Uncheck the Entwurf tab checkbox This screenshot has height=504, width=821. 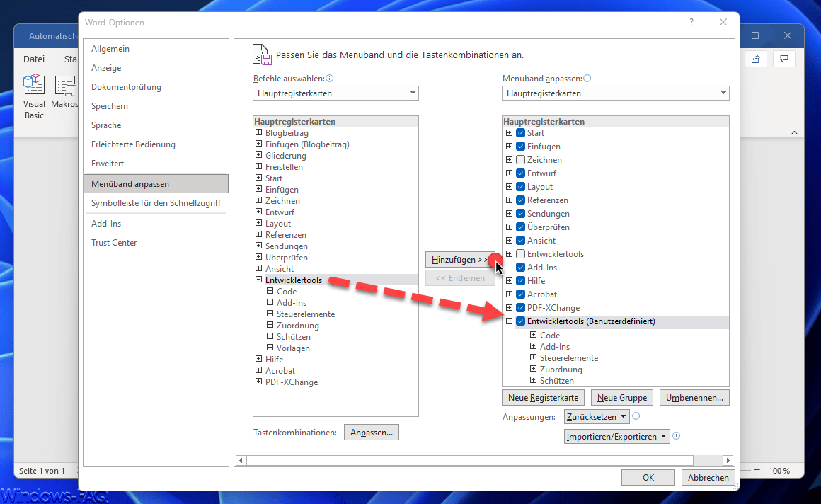520,173
